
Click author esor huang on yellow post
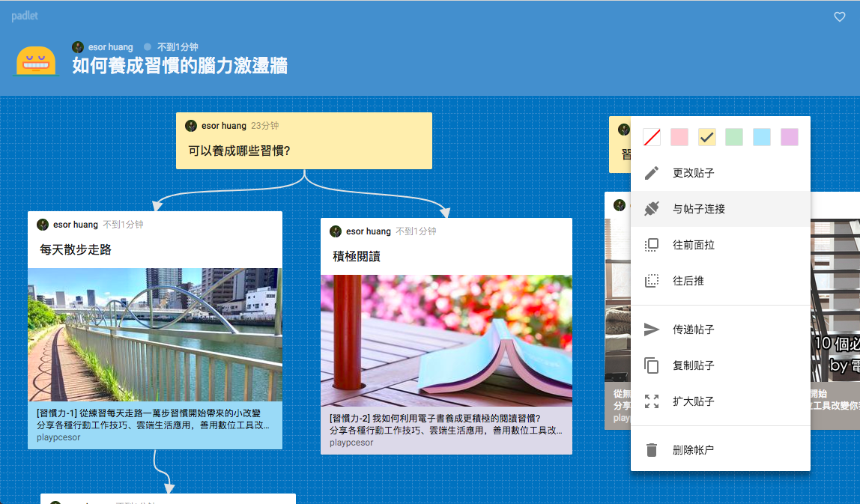click(224, 126)
